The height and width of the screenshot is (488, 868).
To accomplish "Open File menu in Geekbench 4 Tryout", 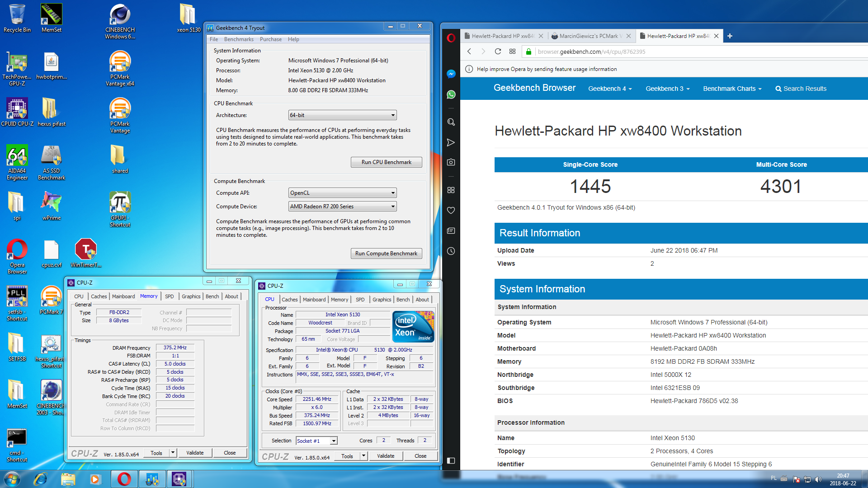I will click(x=214, y=39).
